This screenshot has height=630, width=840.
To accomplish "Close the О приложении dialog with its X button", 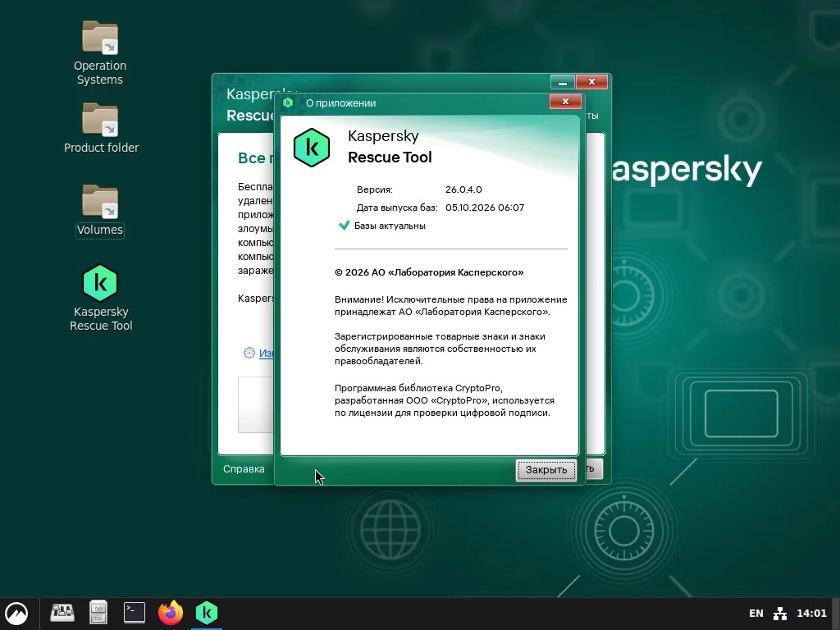I will pyautogui.click(x=565, y=101).
